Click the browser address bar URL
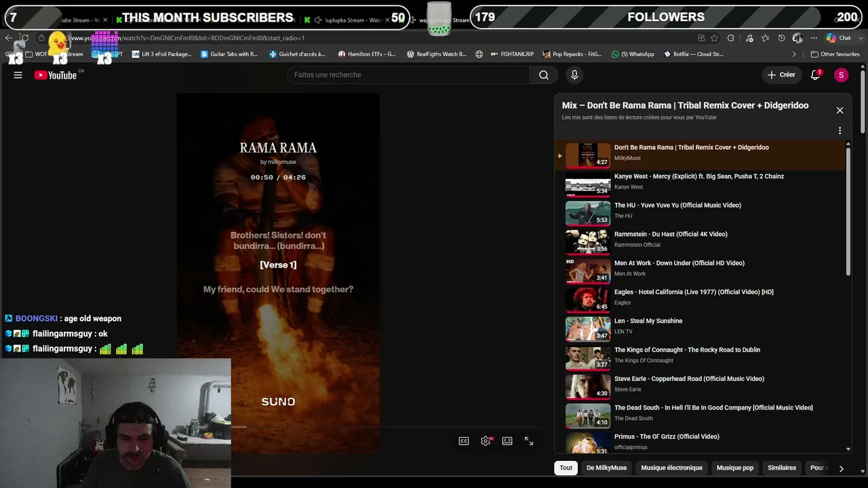This screenshot has height=488, width=868. point(189,38)
